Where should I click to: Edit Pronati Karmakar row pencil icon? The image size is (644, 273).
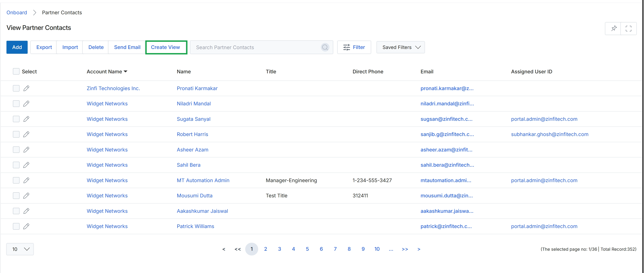[x=26, y=88]
